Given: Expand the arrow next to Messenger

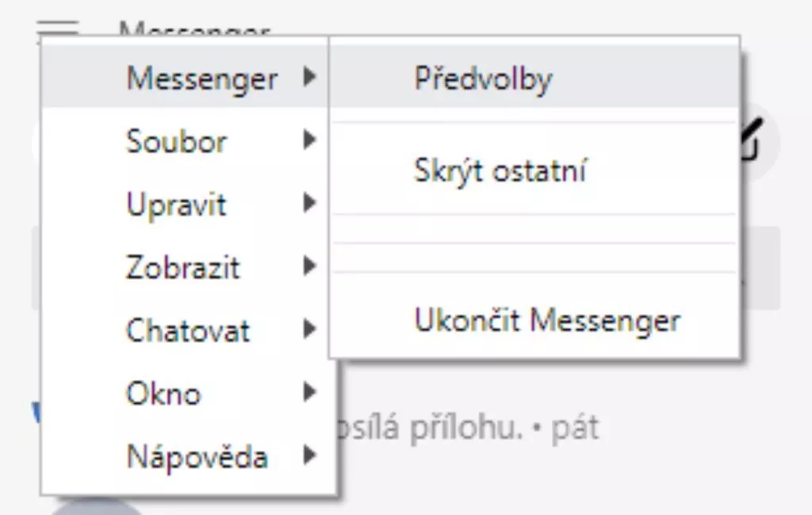Looking at the screenshot, I should coord(309,77).
